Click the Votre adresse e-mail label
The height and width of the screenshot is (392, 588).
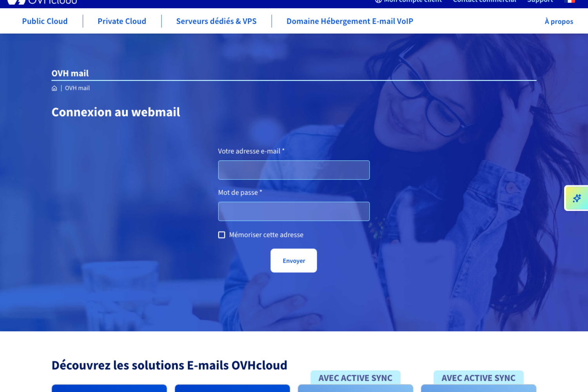pos(251,151)
